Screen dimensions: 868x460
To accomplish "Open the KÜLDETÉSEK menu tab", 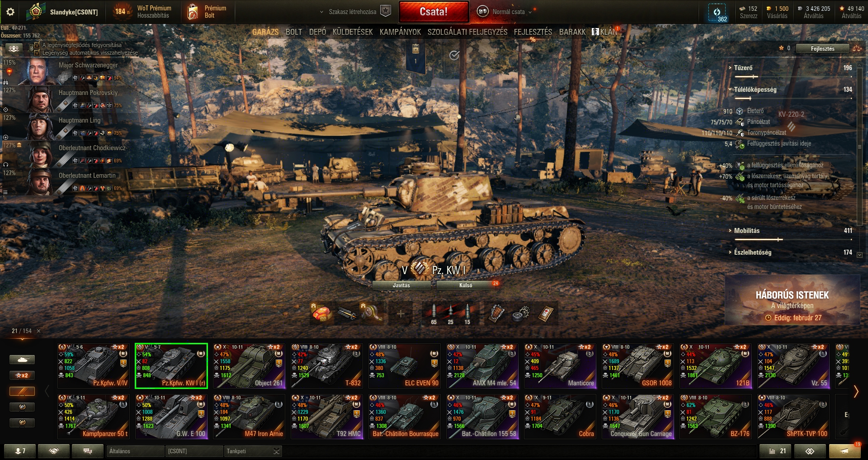I will click(x=353, y=32).
